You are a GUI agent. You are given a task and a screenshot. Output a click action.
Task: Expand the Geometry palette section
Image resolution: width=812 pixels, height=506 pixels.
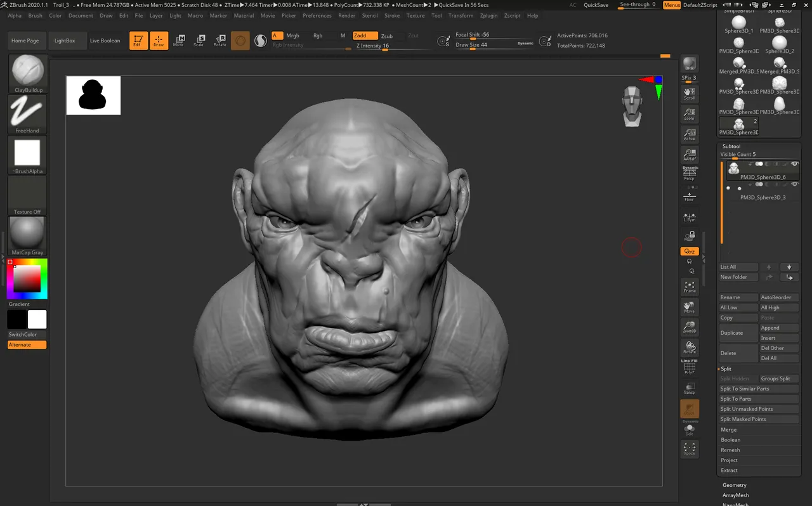735,485
